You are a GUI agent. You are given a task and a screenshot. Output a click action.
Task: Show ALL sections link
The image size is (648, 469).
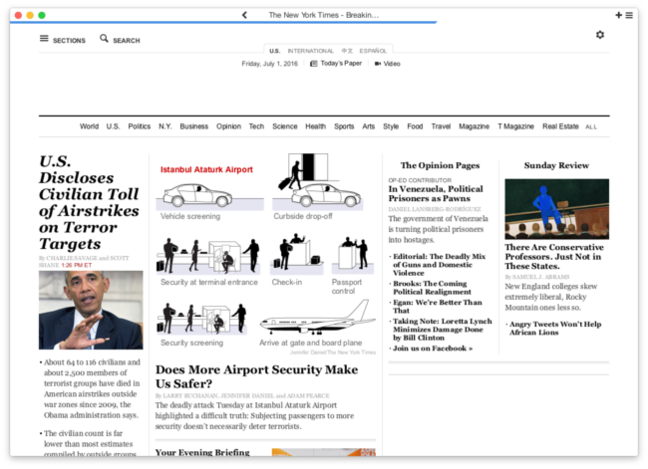click(591, 127)
